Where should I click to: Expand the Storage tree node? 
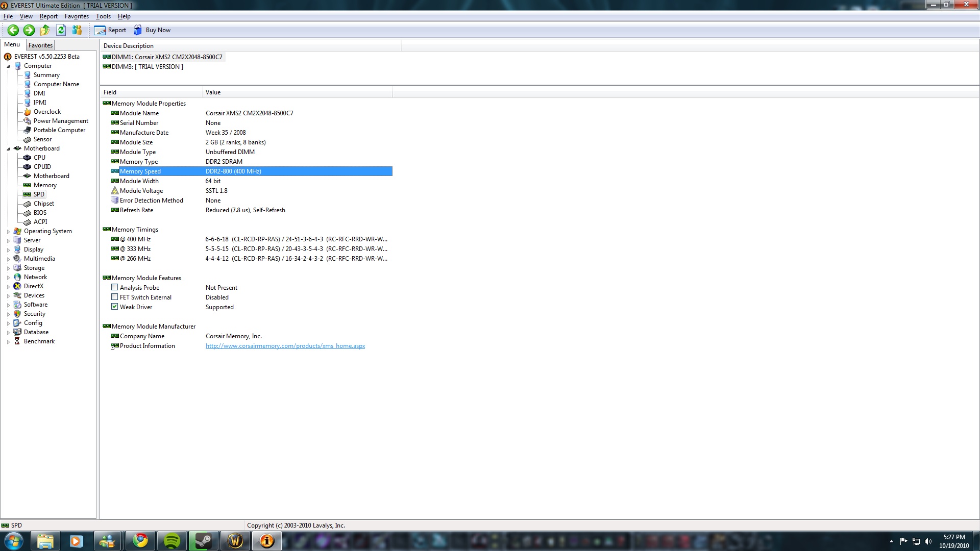click(x=8, y=268)
